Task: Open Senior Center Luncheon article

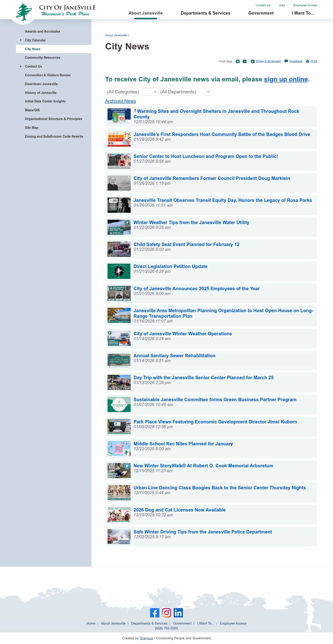Action: coord(206,156)
